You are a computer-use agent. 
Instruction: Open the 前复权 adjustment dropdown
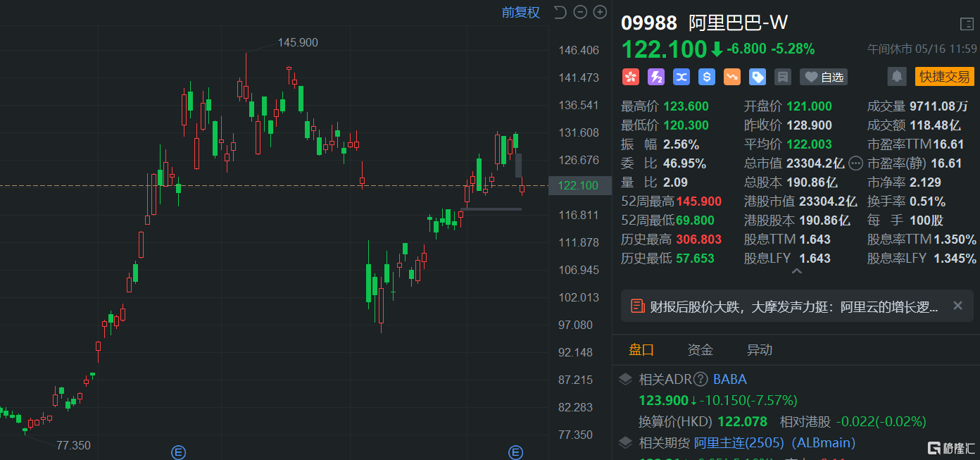pos(521,12)
